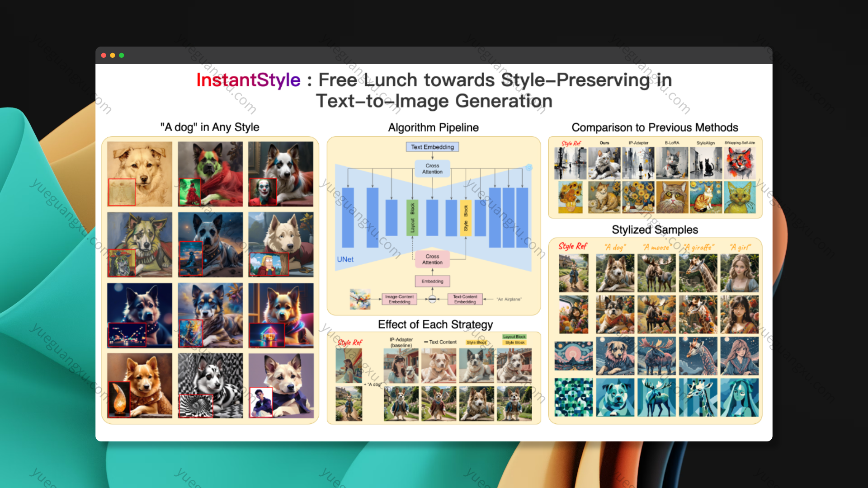Click the blue Cross Attention block below Text Embedding
The image size is (868, 488).
[x=432, y=168]
